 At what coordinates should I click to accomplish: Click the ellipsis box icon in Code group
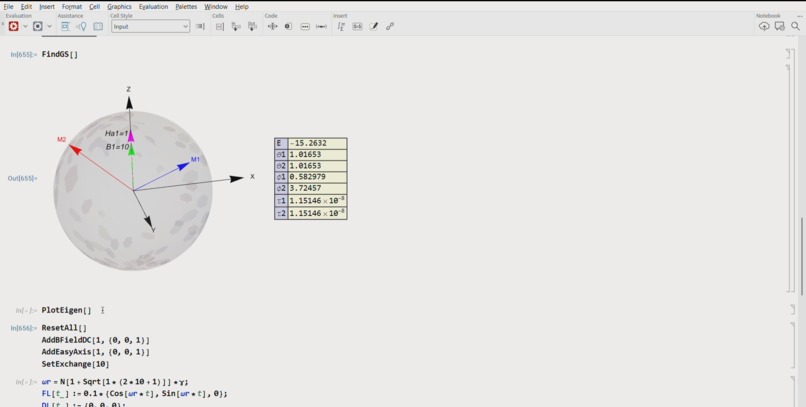click(305, 26)
